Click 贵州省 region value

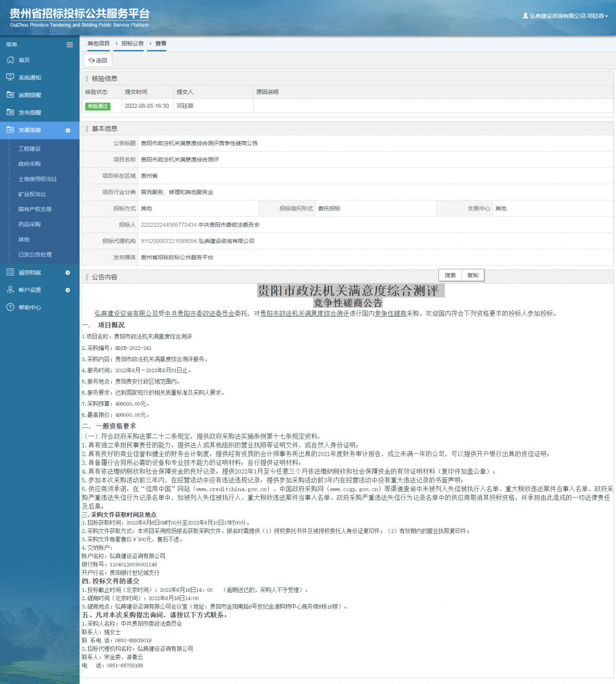click(149, 176)
